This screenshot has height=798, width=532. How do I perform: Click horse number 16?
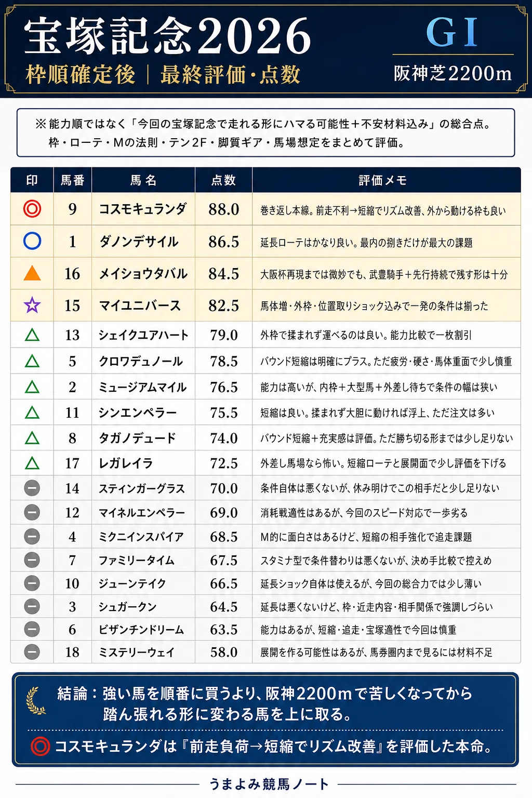tap(72, 274)
